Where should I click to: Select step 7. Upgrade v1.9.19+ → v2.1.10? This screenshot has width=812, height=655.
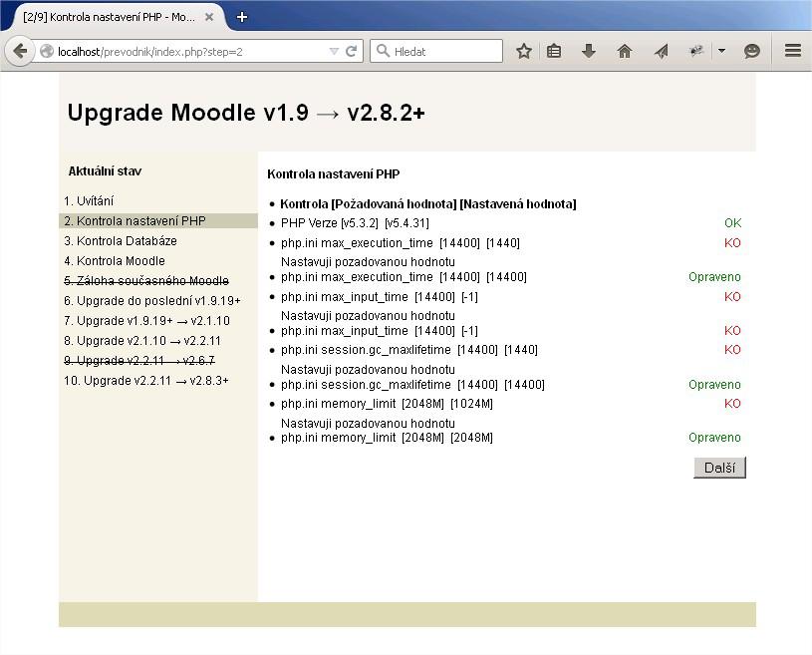pos(146,321)
